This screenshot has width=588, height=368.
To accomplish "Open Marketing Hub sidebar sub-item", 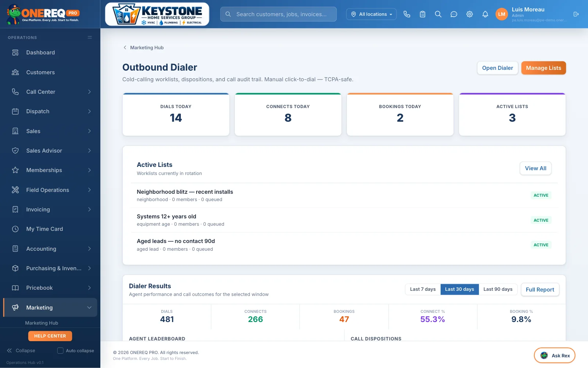I will 42,323.
